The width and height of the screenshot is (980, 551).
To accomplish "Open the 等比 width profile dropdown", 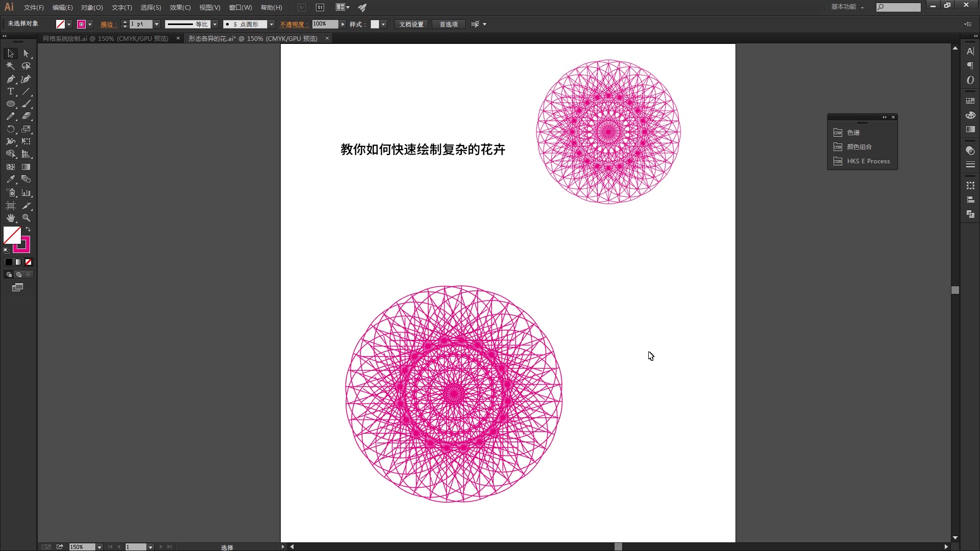I will 214,24.
